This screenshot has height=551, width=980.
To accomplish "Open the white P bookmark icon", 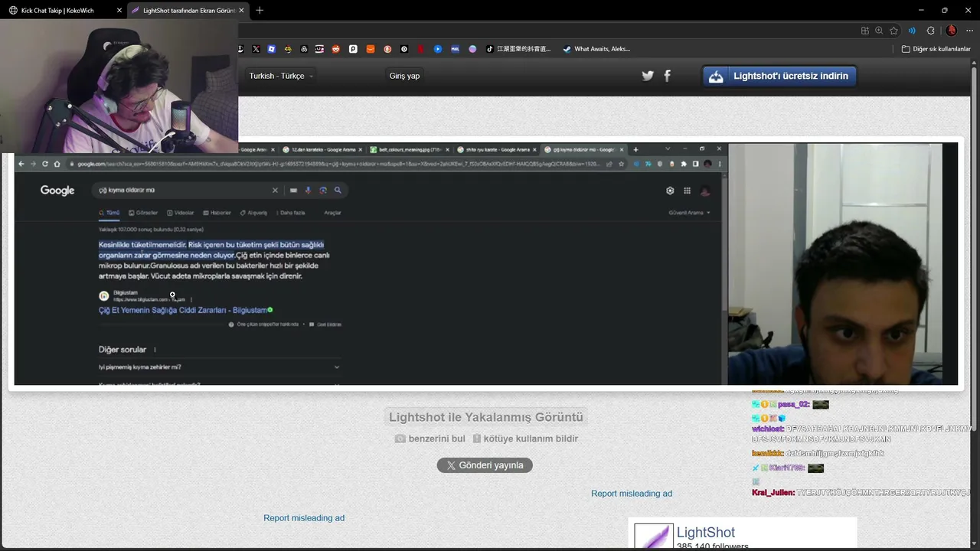I will [353, 49].
